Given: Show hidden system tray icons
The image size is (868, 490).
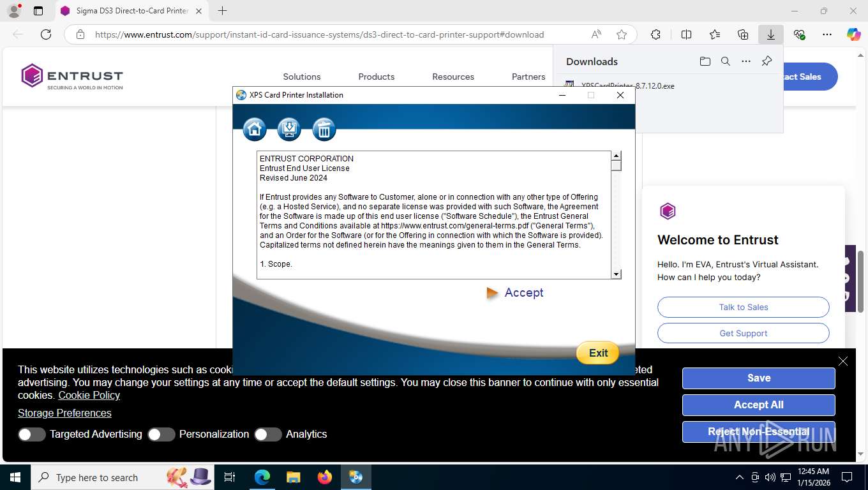Looking at the screenshot, I should [740, 477].
